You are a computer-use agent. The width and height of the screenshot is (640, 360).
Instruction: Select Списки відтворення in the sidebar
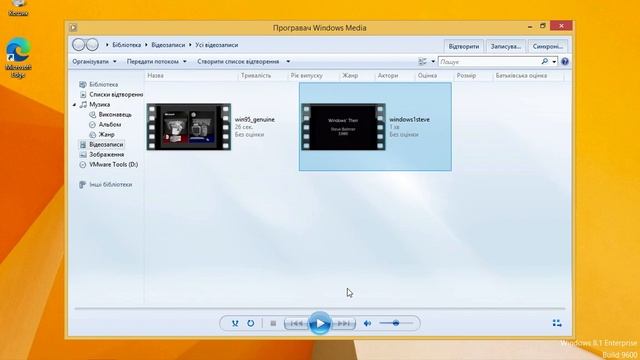click(116, 95)
